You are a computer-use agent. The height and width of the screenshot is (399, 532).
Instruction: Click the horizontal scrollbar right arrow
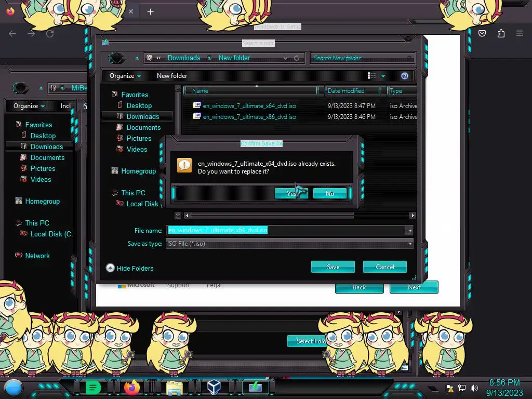click(x=413, y=215)
